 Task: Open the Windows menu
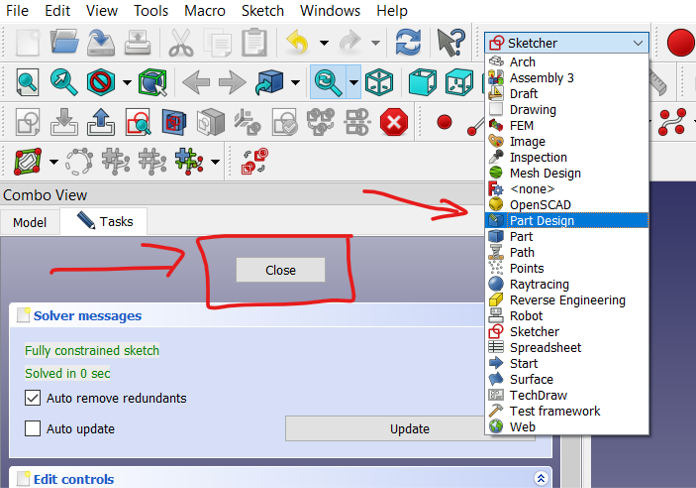pos(330,11)
